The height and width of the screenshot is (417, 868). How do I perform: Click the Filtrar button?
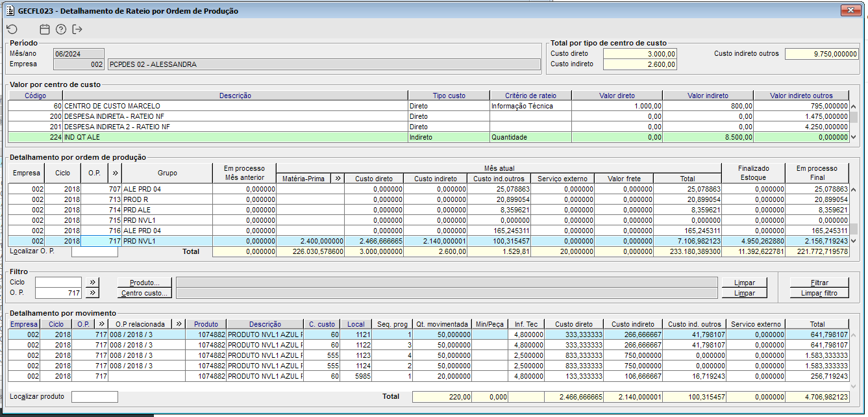tap(819, 283)
